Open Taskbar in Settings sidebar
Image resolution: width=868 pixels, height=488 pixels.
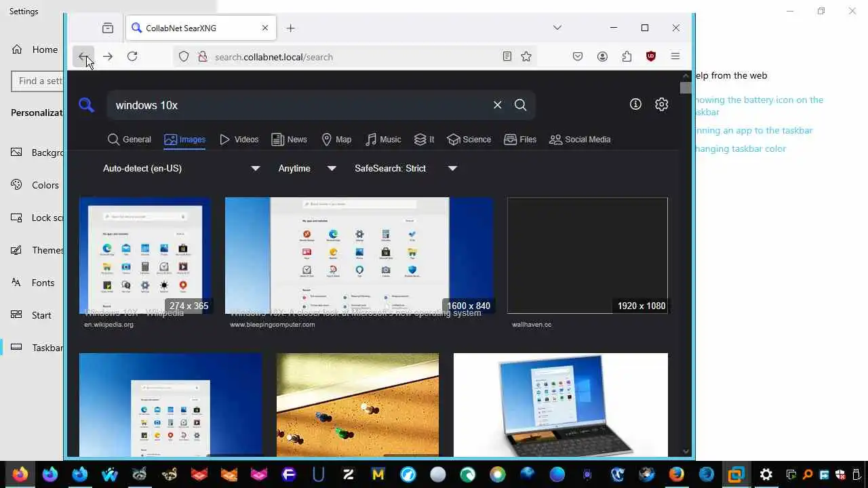(38, 348)
